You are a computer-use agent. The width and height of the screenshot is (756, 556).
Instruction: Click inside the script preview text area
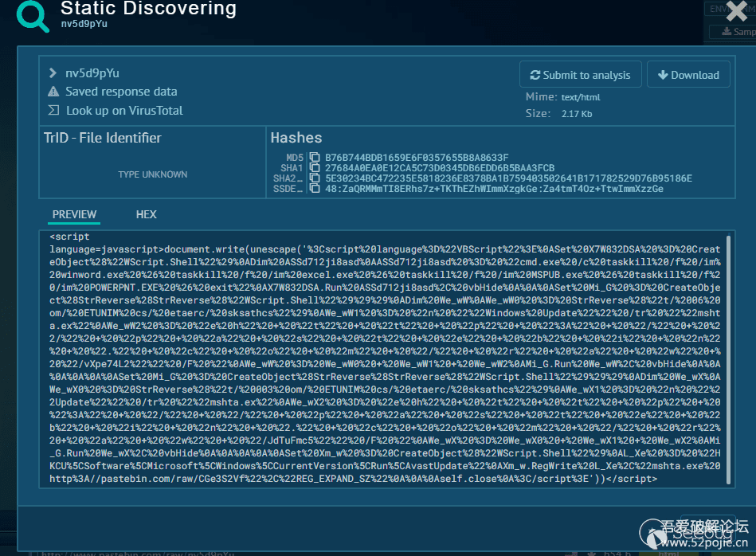[382, 358]
